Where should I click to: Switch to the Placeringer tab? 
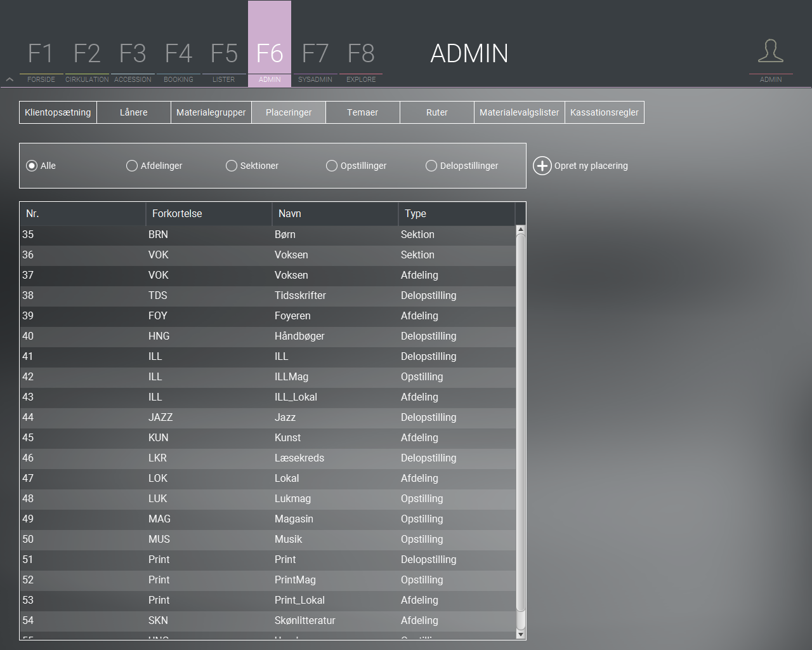(x=289, y=112)
